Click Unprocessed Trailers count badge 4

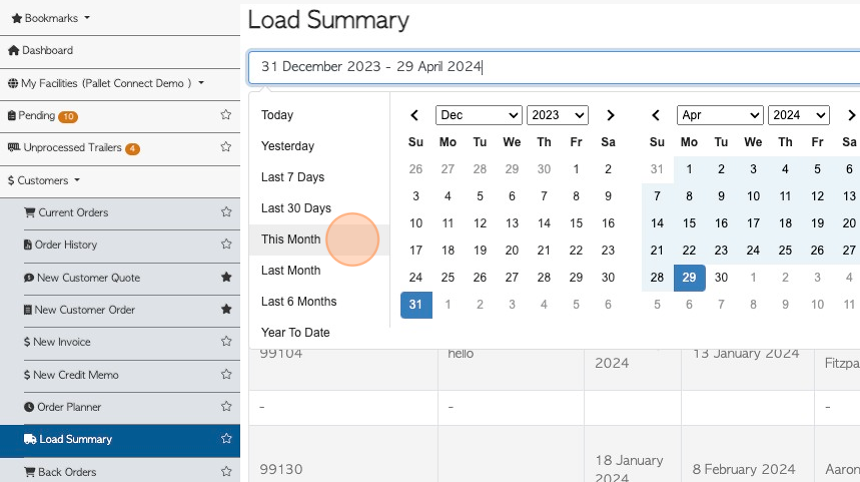pyautogui.click(x=132, y=148)
